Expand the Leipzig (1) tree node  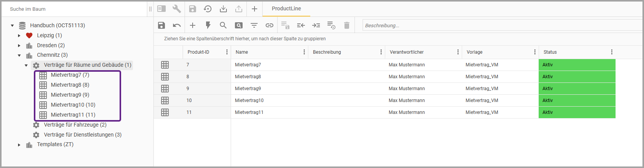[19, 36]
